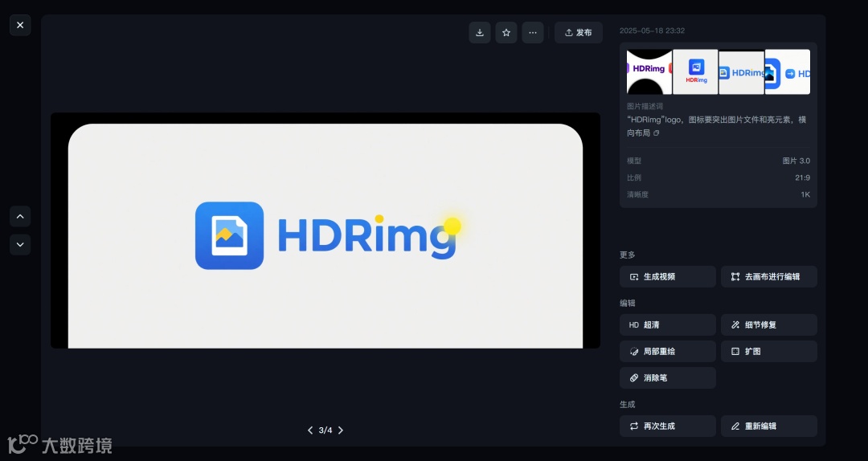Click 局部重绘 inpaint button
This screenshot has width=868, height=461.
click(668, 352)
